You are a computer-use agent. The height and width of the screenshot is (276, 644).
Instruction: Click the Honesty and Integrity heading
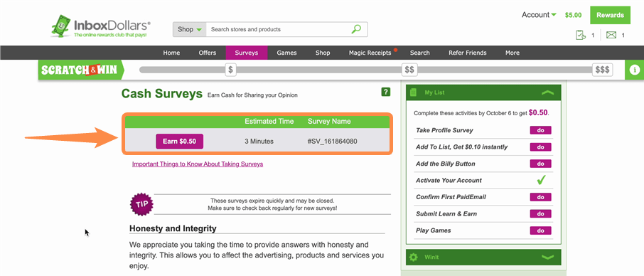coord(173,228)
